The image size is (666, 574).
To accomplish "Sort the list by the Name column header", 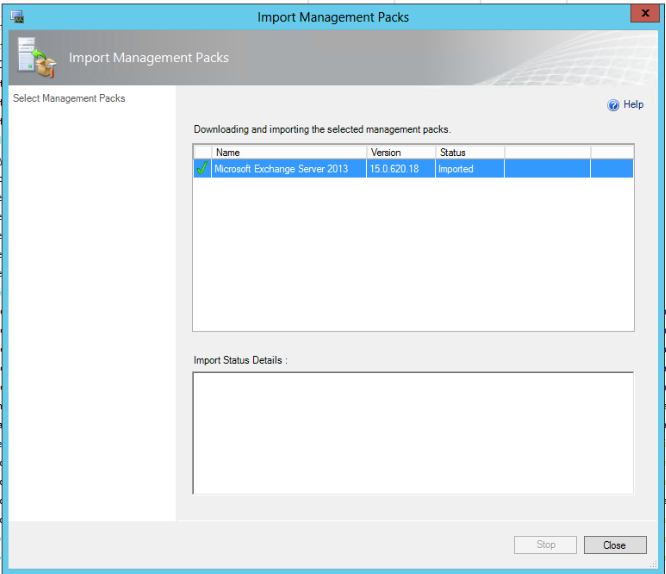I will (289, 153).
